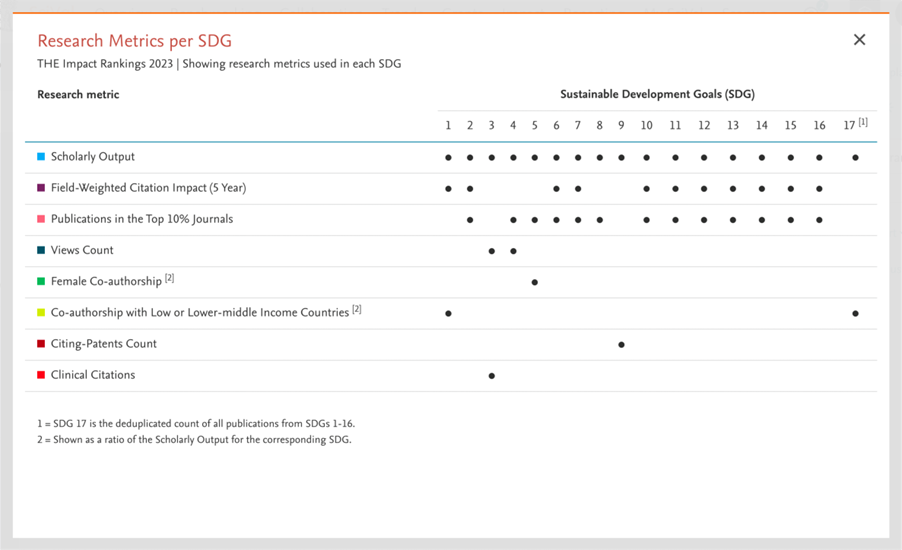The image size is (902, 550).
Task: Click the Clinical Citations dot under SDG 3
Action: (x=491, y=376)
